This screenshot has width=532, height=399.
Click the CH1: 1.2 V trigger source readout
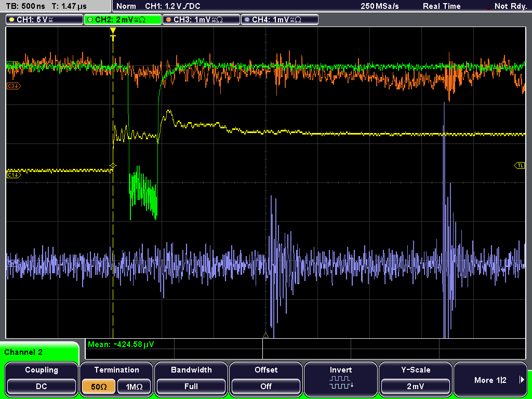(172, 6)
